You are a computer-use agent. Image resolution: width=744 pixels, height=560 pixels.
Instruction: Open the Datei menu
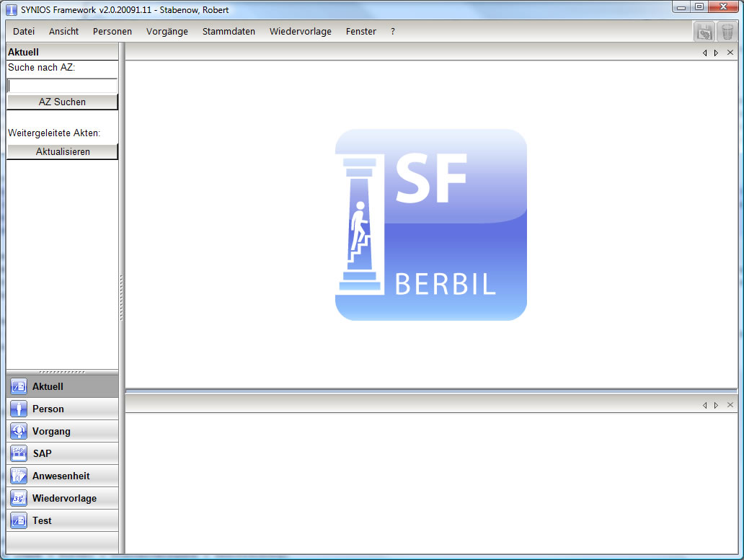[24, 31]
